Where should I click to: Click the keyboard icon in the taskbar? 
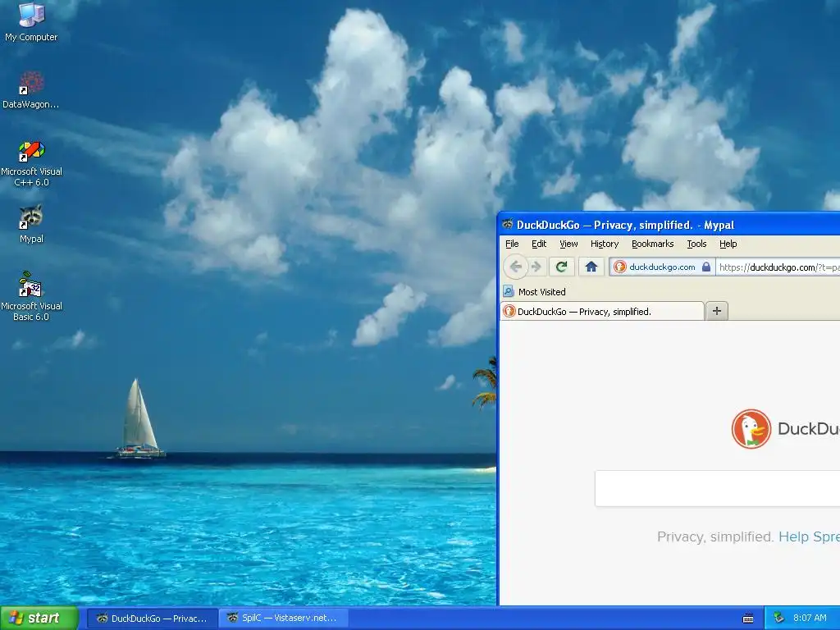[x=748, y=619]
